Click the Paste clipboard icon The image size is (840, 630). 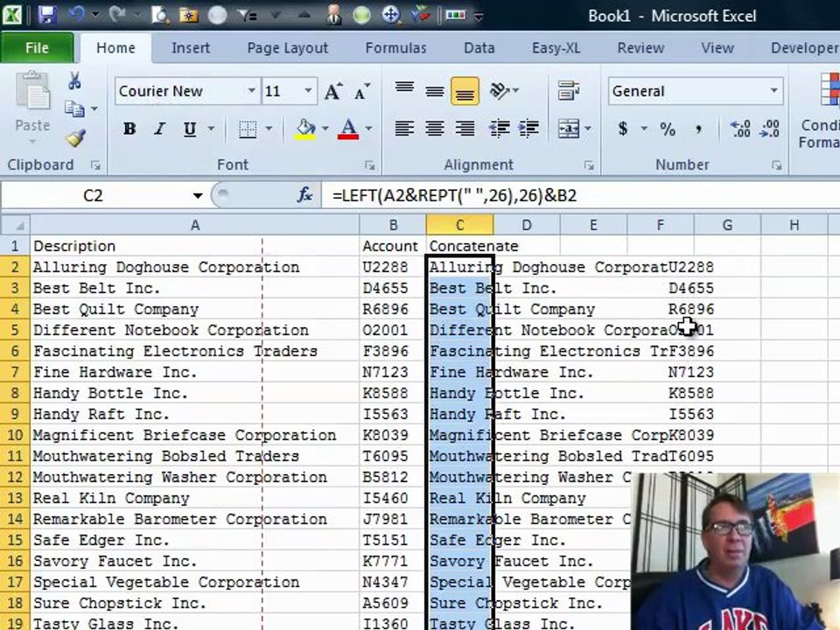(x=32, y=91)
